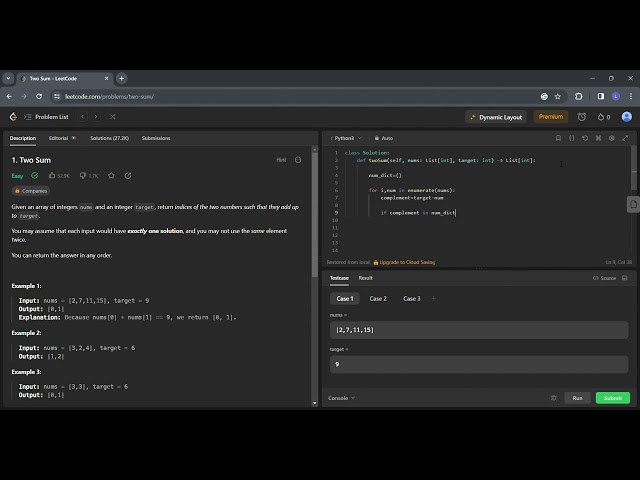640x480 pixels.
Task: Switch to the Result tab
Action: click(365, 278)
